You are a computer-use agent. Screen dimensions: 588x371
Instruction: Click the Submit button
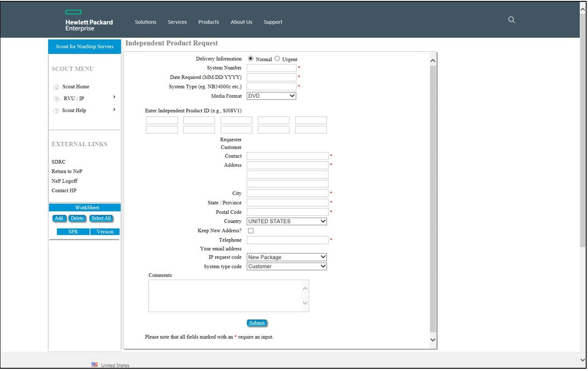point(257,323)
